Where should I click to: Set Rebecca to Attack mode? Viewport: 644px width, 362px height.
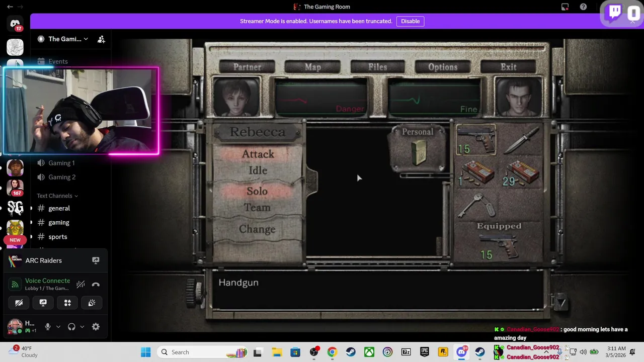(x=258, y=154)
